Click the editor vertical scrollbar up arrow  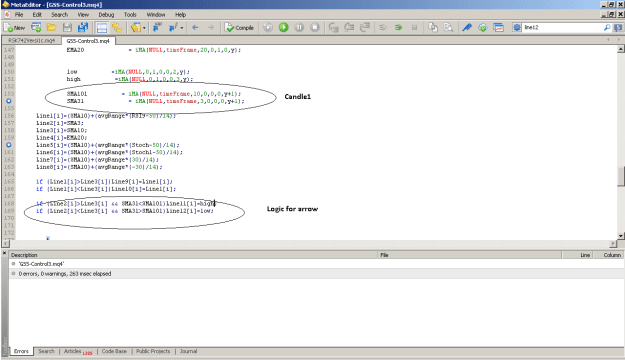point(621,49)
